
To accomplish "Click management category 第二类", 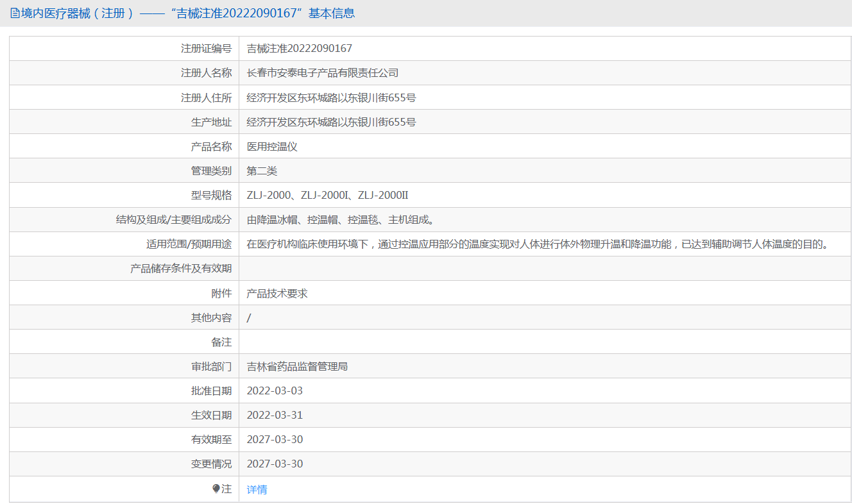I will pyautogui.click(x=262, y=171).
